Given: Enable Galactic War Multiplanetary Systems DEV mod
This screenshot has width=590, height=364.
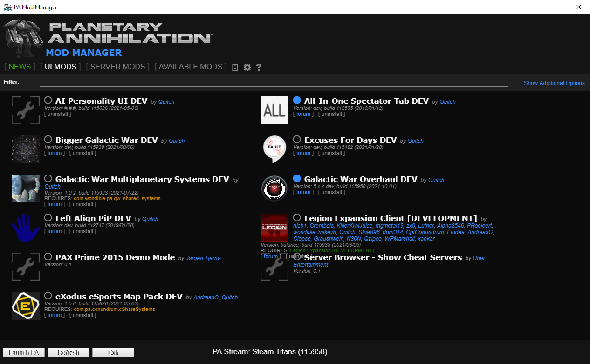Looking at the screenshot, I should 48,178.
